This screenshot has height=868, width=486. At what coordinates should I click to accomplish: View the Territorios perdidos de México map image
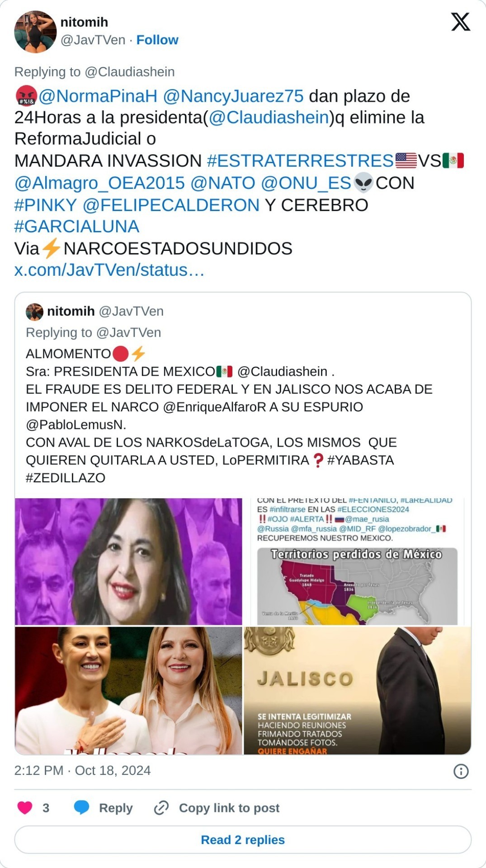click(358, 561)
